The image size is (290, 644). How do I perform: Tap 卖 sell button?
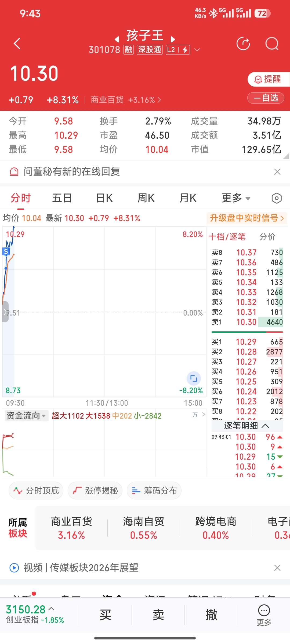(158, 615)
